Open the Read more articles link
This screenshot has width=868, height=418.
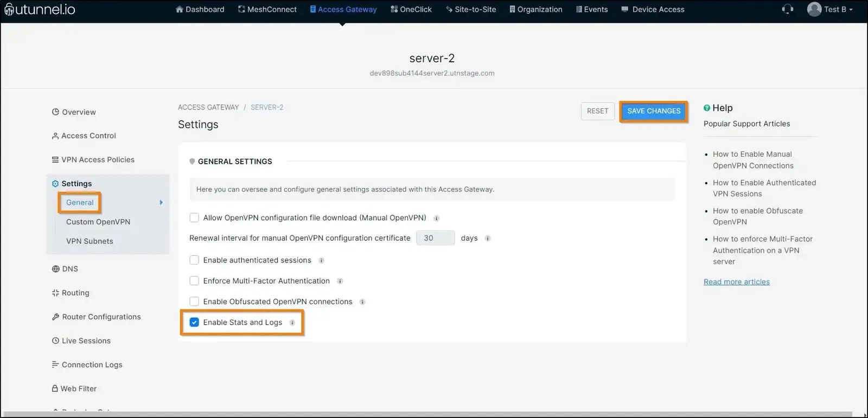tap(737, 282)
